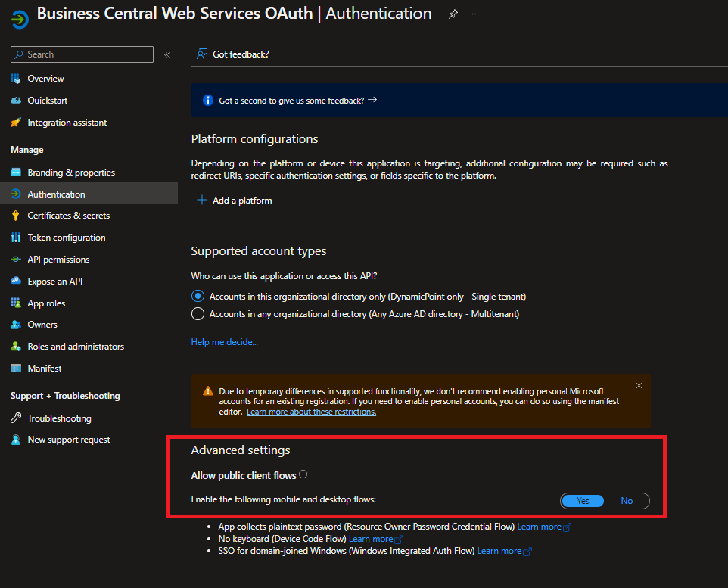728x588 pixels.
Task: Set public client flows toggle to No
Action: [x=627, y=501]
